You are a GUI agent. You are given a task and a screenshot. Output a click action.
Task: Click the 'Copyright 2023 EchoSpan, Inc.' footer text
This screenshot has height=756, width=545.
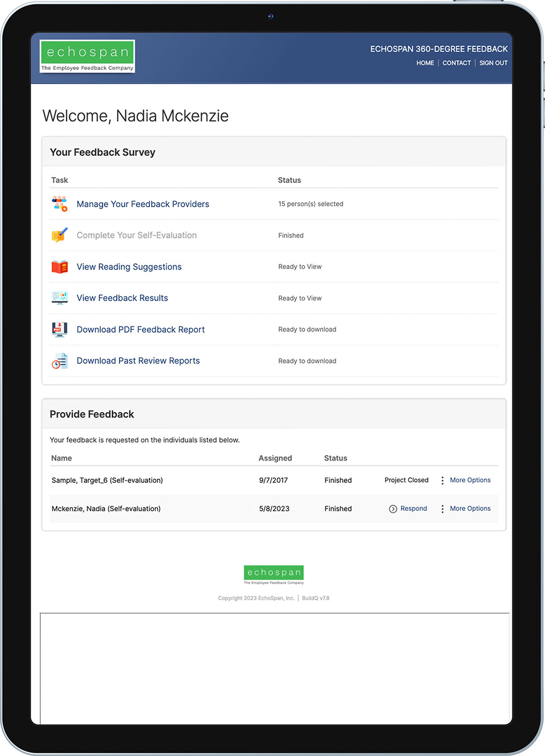point(256,598)
